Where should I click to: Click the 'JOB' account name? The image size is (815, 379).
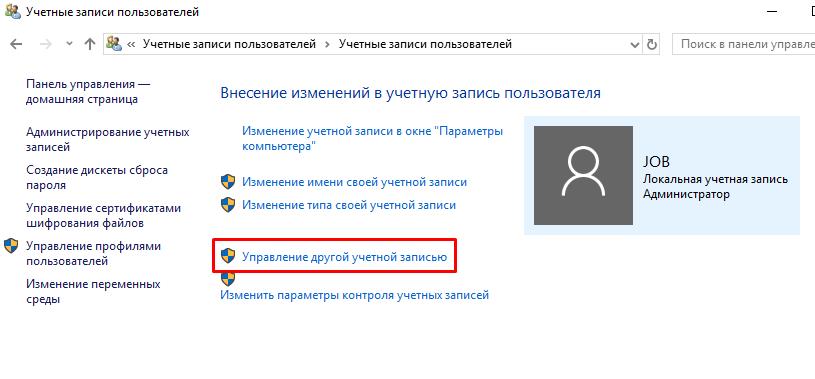point(656,162)
